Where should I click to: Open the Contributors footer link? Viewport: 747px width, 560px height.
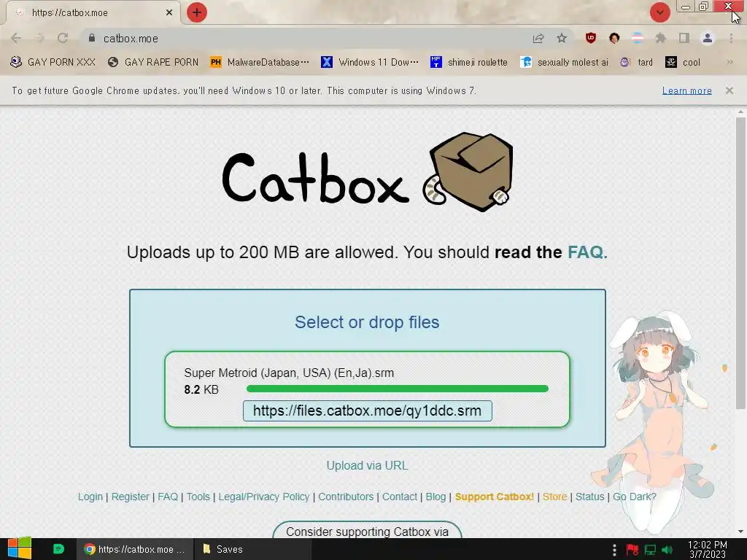click(346, 497)
